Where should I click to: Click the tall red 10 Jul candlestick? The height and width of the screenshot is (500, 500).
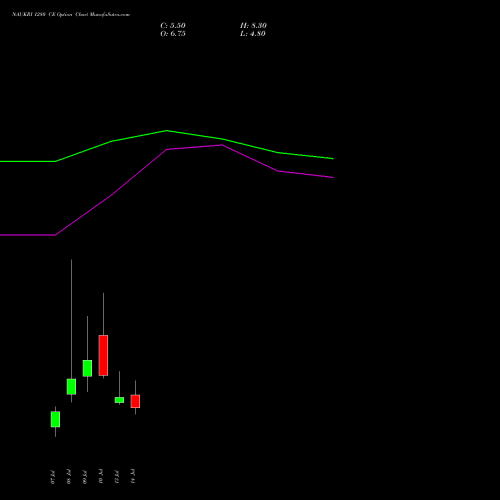[x=103, y=355]
